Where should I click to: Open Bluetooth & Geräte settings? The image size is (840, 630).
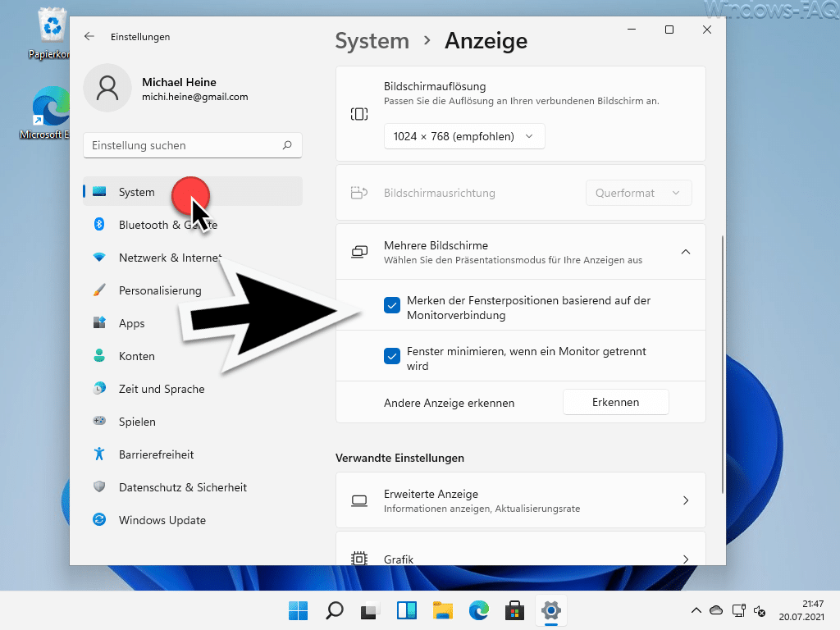[193, 225]
